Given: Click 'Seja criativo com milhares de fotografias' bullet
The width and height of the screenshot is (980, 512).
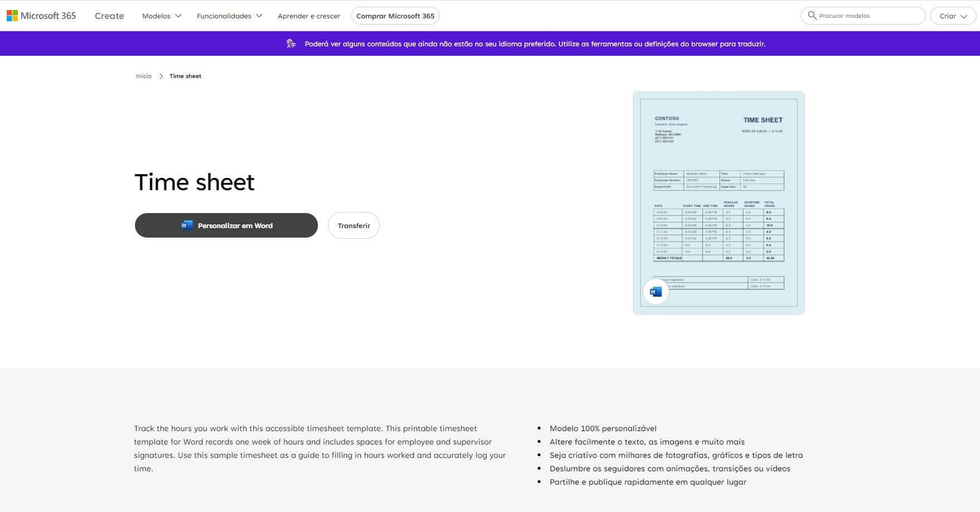Looking at the screenshot, I should (x=676, y=455).
